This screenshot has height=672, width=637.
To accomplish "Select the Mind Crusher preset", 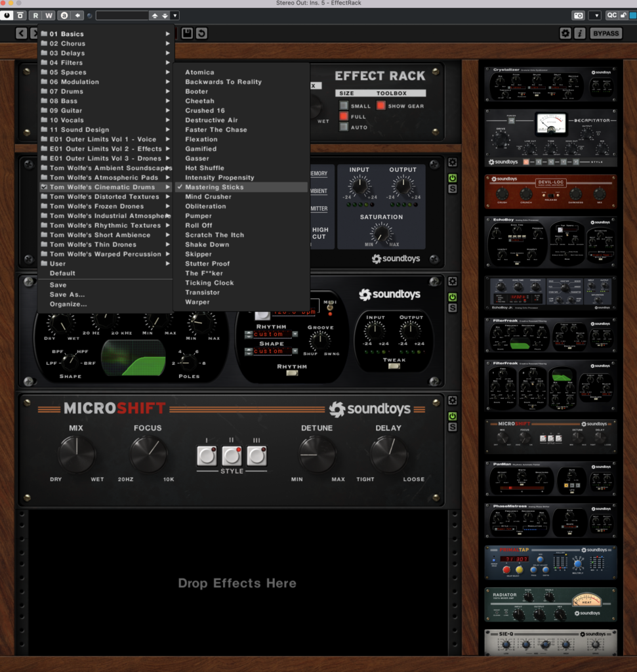I will tap(241, 197).
